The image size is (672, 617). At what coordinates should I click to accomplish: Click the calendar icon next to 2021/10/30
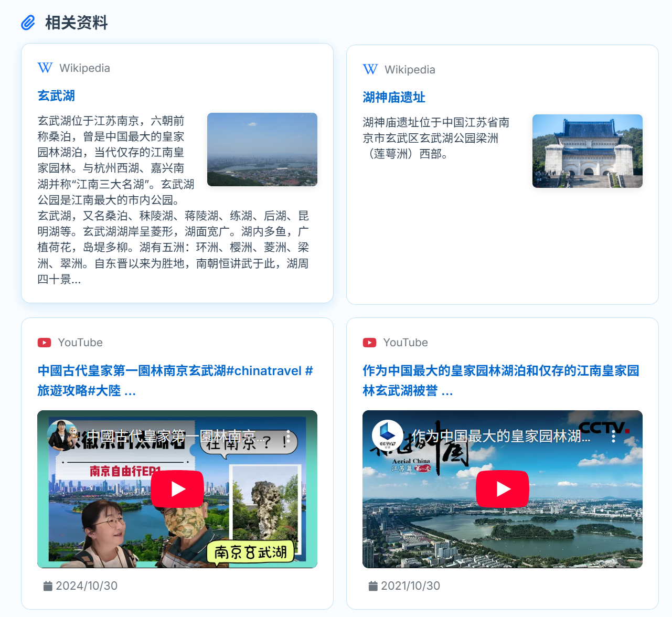[x=373, y=586]
